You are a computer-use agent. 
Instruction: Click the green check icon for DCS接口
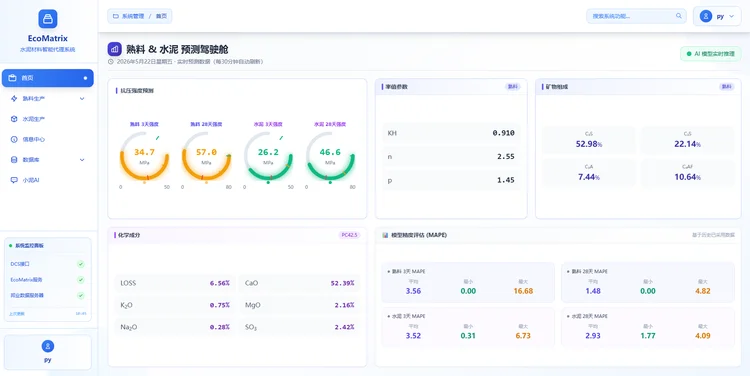tap(81, 264)
